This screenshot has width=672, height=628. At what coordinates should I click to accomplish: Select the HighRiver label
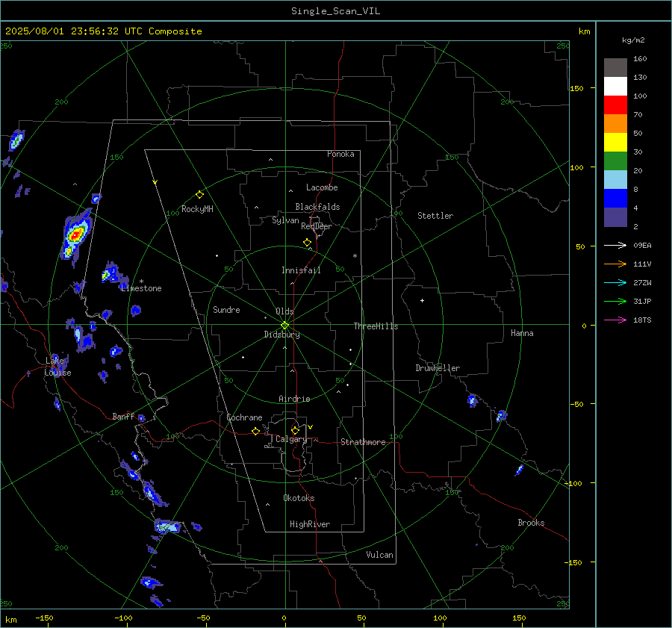[310, 524]
